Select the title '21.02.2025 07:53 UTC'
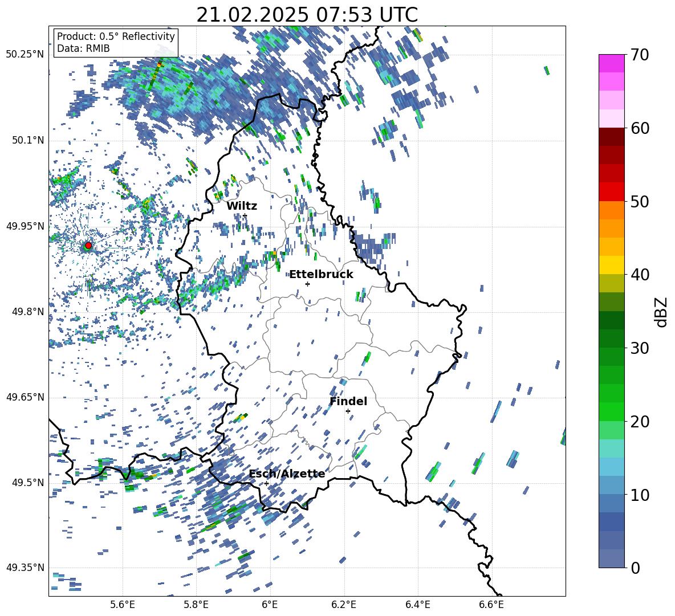This screenshot has height=616, width=675. pos(307,15)
